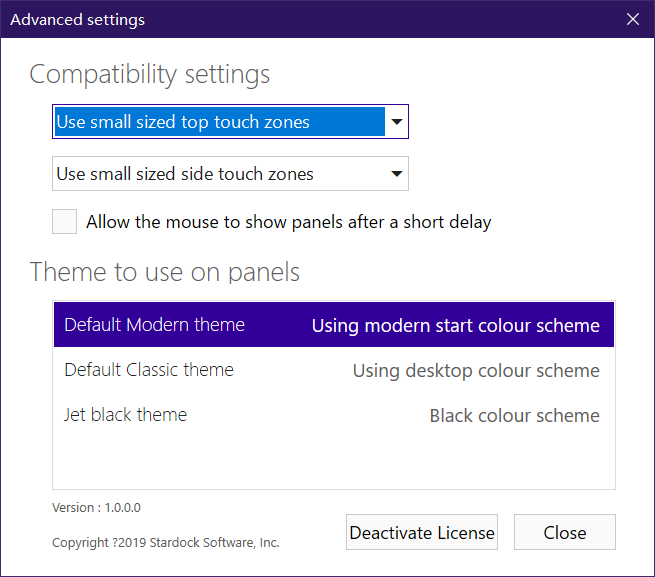Open the top touch zones dropdown arrow
655x577 pixels.
click(397, 122)
